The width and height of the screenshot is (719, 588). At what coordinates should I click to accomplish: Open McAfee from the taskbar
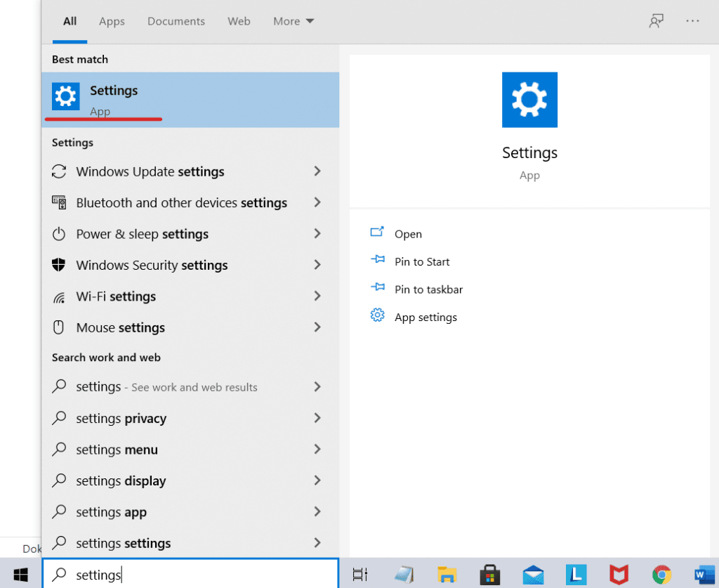click(x=619, y=575)
